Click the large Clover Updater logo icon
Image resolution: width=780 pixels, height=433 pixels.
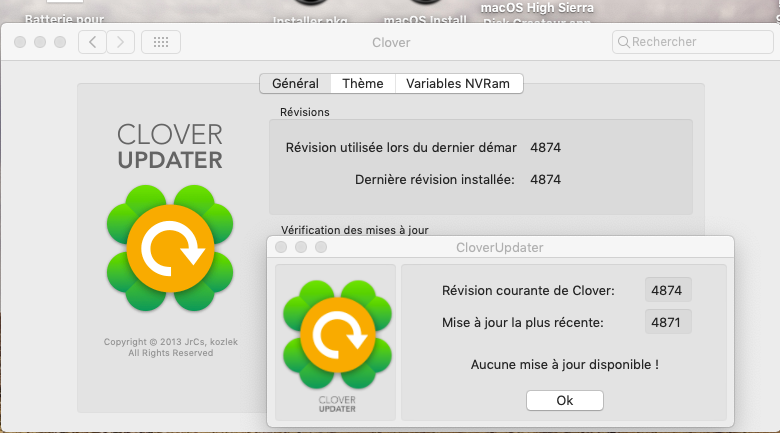click(x=170, y=248)
